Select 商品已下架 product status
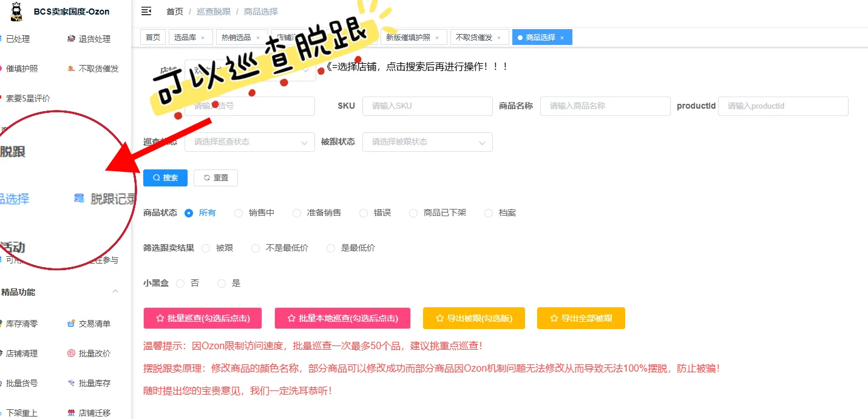868x419 pixels. pos(437,213)
